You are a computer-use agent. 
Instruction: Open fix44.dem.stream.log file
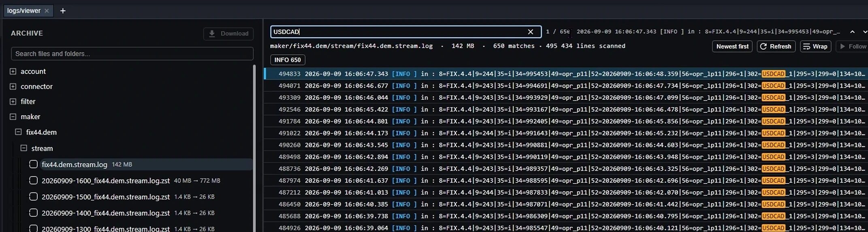[x=75, y=165]
